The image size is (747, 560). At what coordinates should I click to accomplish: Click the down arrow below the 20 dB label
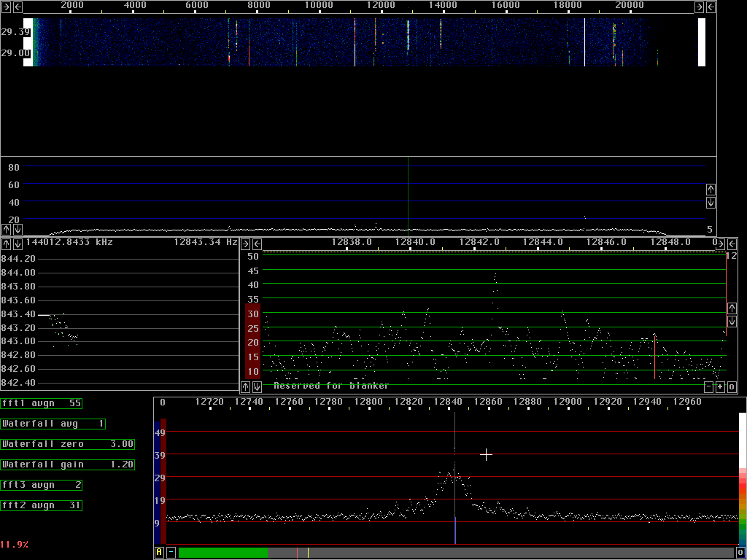[x=18, y=230]
